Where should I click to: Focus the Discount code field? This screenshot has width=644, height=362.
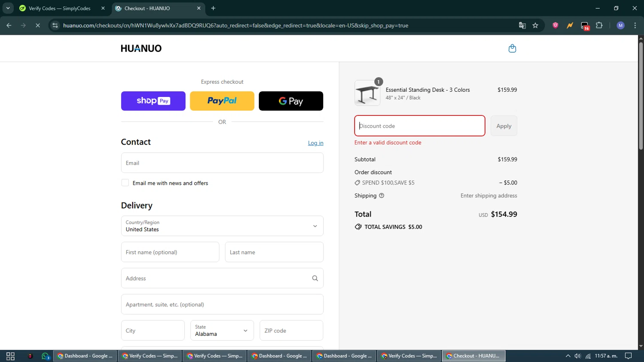click(x=420, y=126)
